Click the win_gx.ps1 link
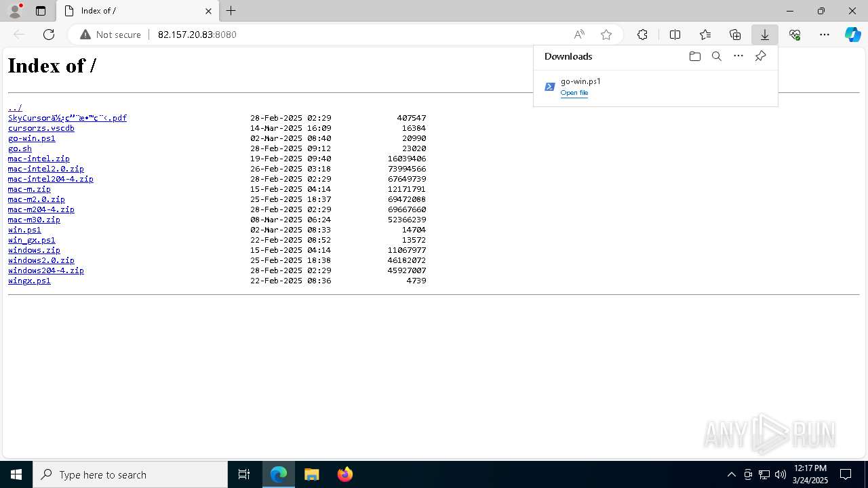This screenshot has width=868, height=488. point(32,240)
